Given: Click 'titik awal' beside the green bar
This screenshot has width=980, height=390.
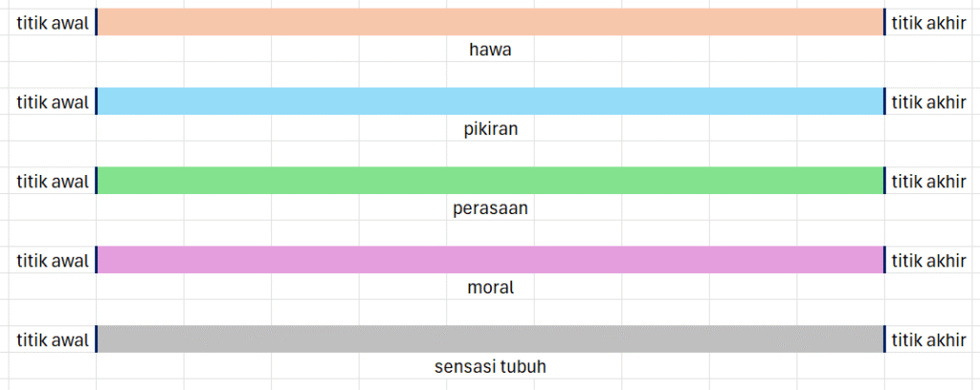Looking at the screenshot, I should coord(52,181).
